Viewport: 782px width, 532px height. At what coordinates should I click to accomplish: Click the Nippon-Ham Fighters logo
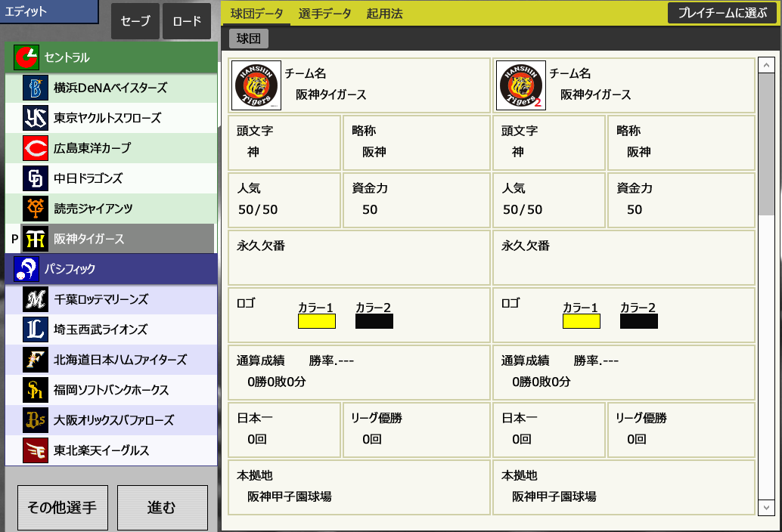[36, 360]
